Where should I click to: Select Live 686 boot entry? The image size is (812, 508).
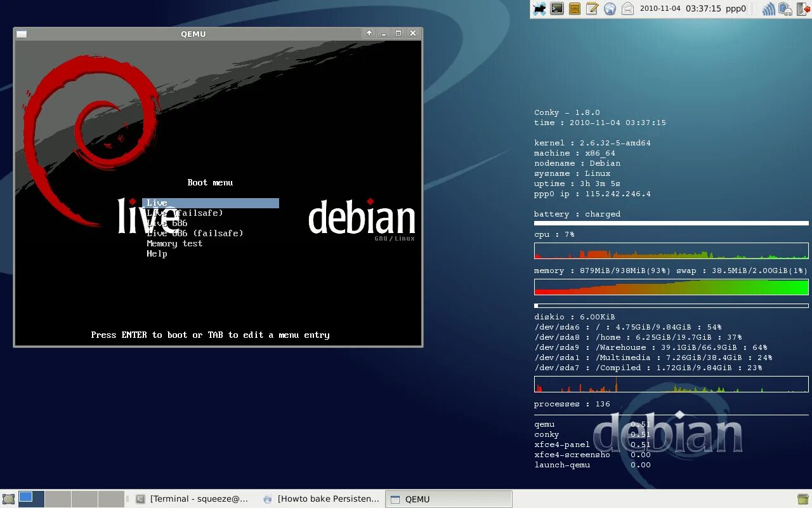click(167, 224)
